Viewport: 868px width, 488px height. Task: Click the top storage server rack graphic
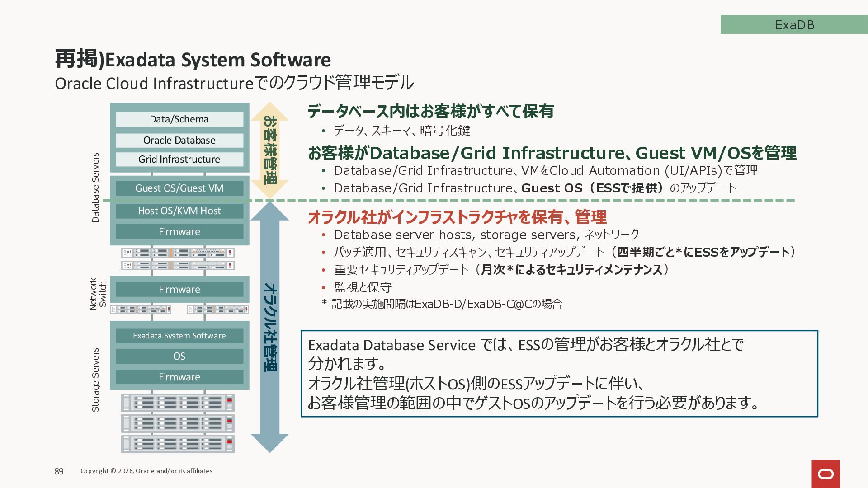[x=178, y=402]
